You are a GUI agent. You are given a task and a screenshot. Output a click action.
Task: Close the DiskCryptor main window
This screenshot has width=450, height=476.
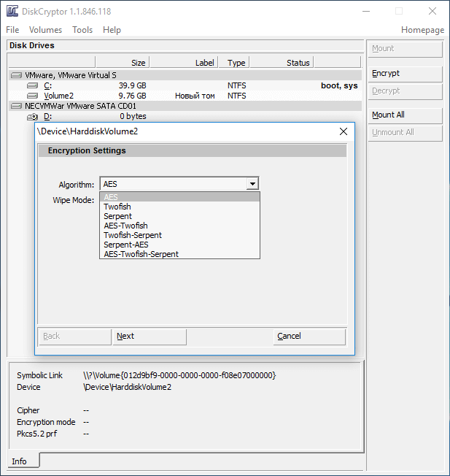[432, 11]
